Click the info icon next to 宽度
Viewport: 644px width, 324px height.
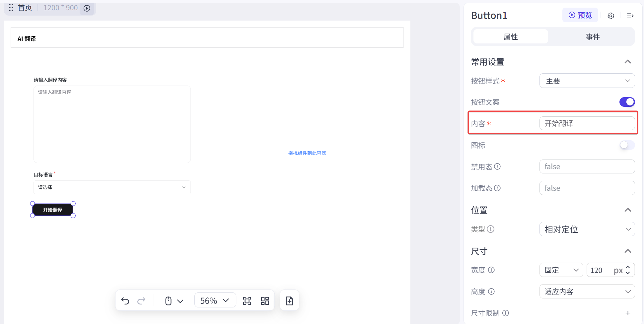[x=491, y=270]
